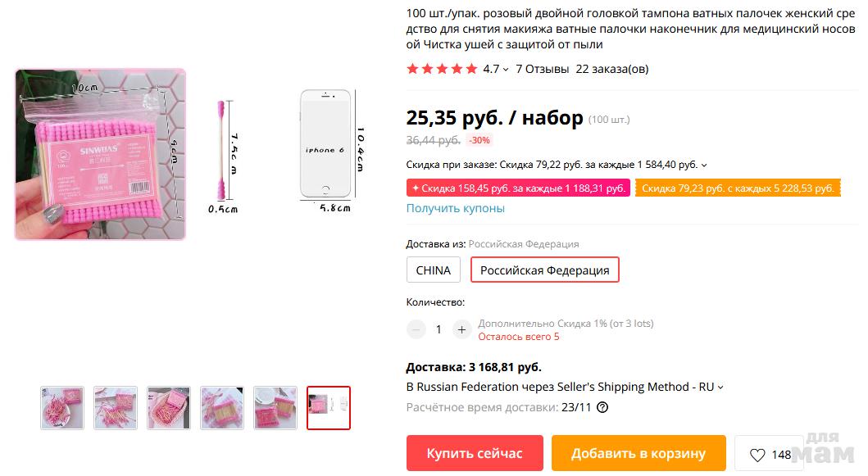Screen dimensions: 868x476
Task: Click the quantity input field
Action: click(x=439, y=329)
